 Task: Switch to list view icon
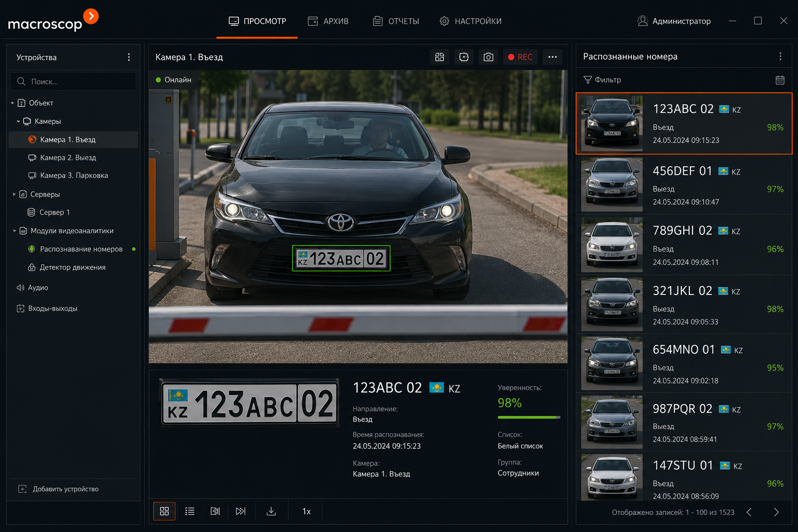pyautogui.click(x=190, y=511)
